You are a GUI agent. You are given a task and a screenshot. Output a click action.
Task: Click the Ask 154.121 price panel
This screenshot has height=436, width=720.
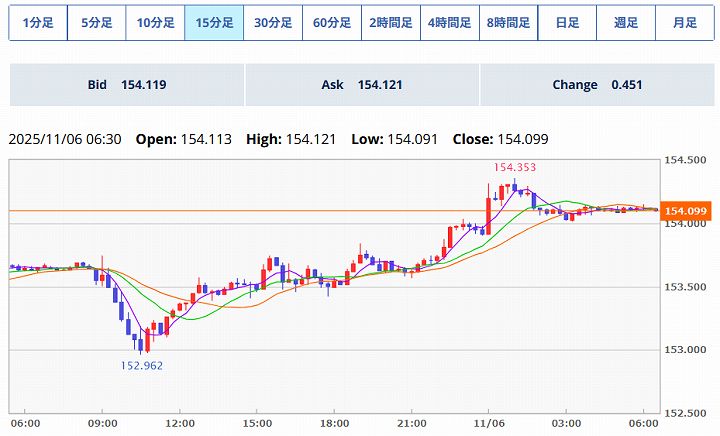pos(361,85)
